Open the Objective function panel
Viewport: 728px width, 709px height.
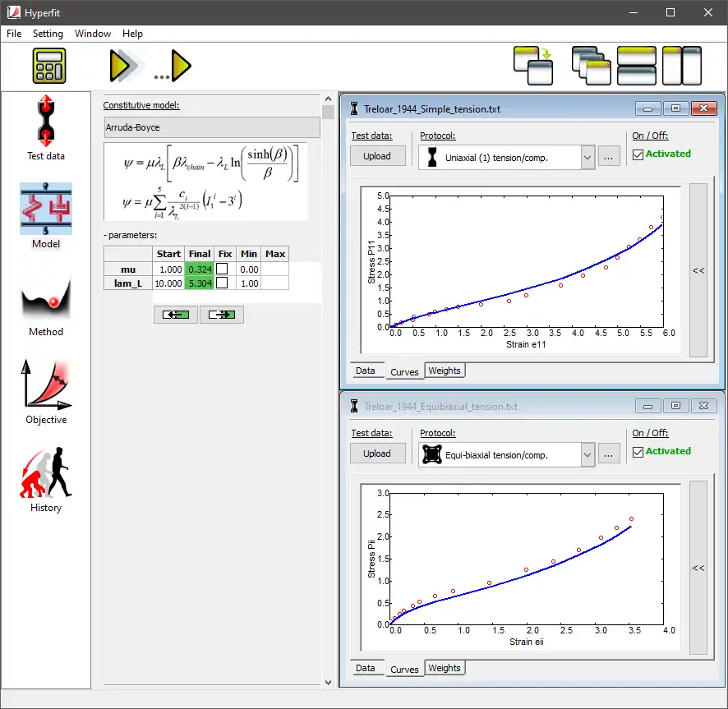click(x=45, y=392)
